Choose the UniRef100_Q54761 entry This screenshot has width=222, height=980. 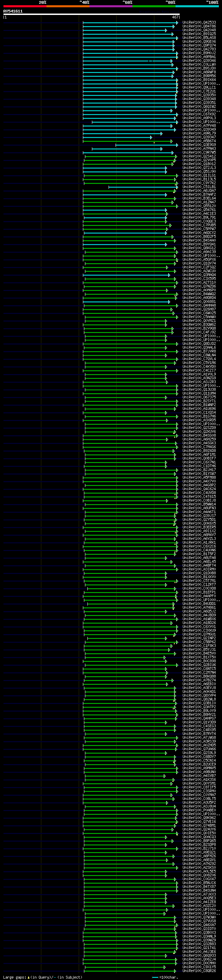tap(199, 210)
